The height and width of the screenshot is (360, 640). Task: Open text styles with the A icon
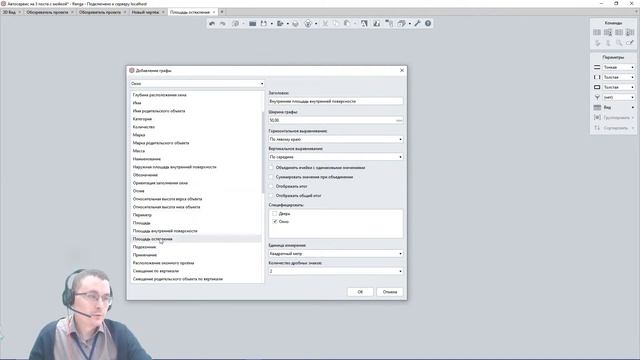(x=364, y=24)
